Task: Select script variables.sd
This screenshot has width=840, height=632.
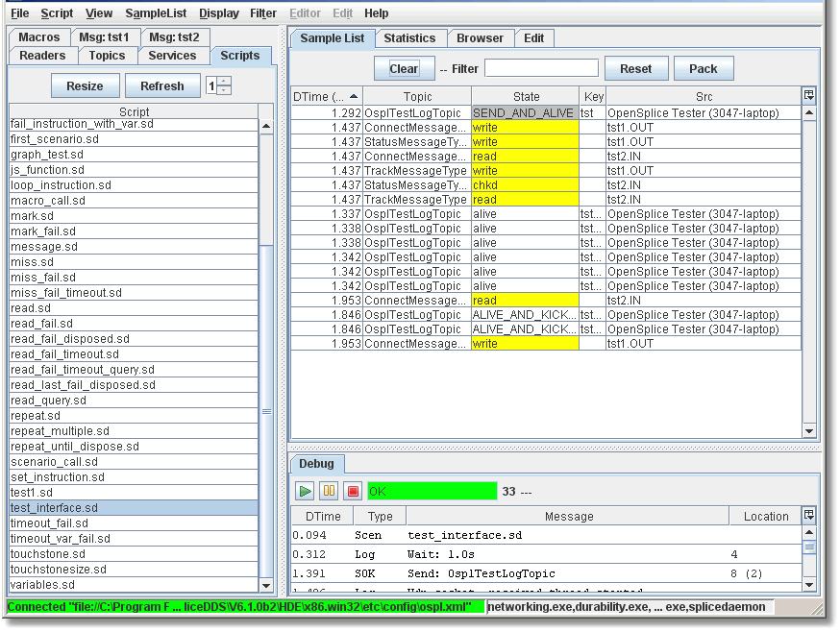Action: pos(134,584)
